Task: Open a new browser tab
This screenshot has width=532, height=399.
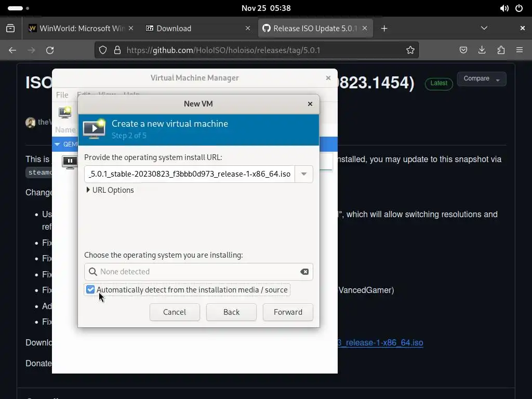Action: 384,29
